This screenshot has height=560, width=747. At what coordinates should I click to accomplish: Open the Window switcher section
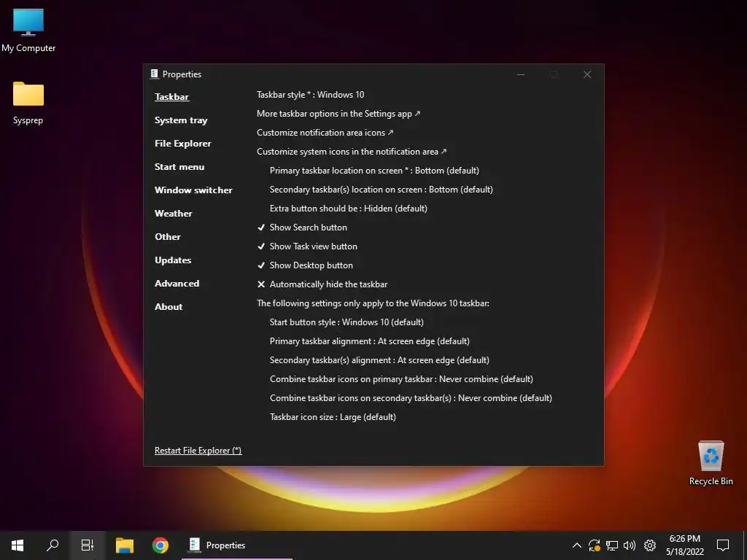point(193,190)
